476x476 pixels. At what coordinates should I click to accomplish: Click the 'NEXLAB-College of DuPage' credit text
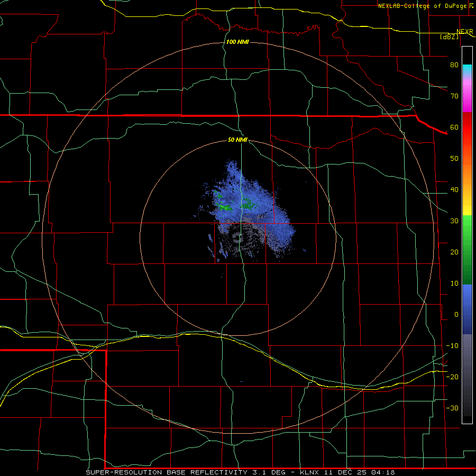(x=423, y=6)
